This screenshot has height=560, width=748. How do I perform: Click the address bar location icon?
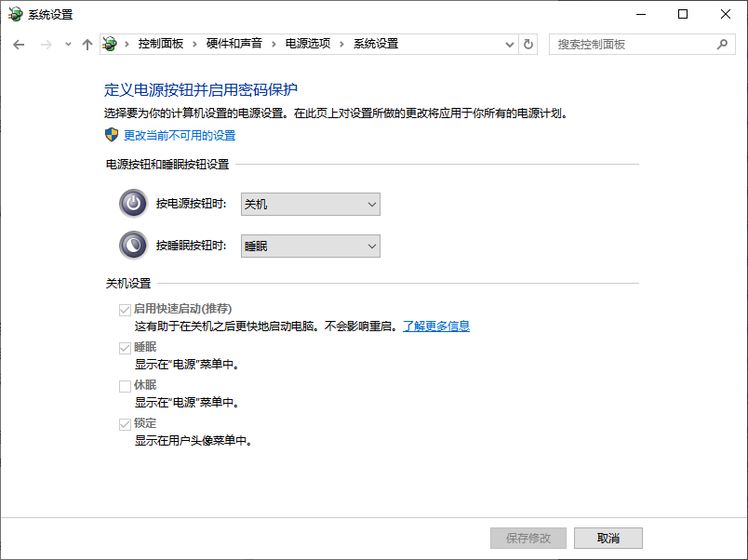[110, 43]
